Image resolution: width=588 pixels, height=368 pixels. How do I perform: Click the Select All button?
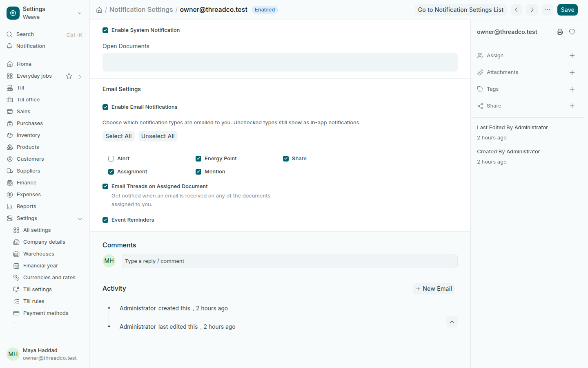pos(118,136)
